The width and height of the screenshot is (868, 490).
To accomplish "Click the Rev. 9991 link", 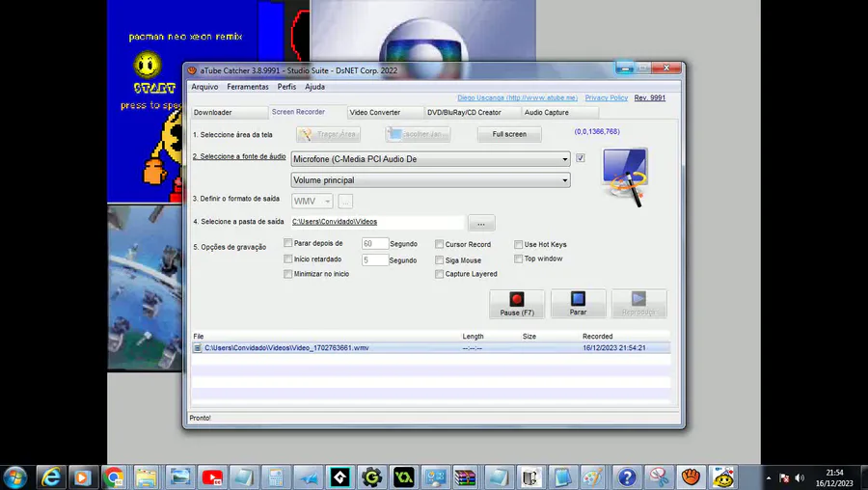I will click(x=650, y=98).
